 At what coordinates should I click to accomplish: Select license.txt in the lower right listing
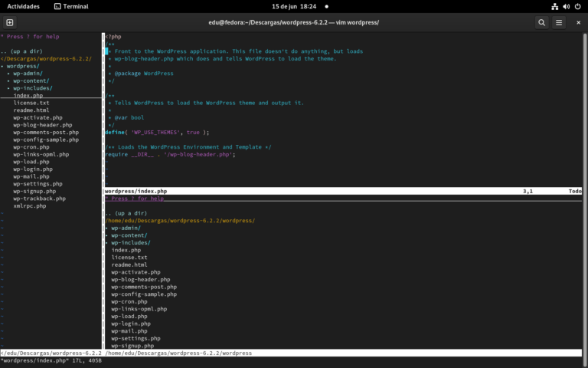pos(129,258)
